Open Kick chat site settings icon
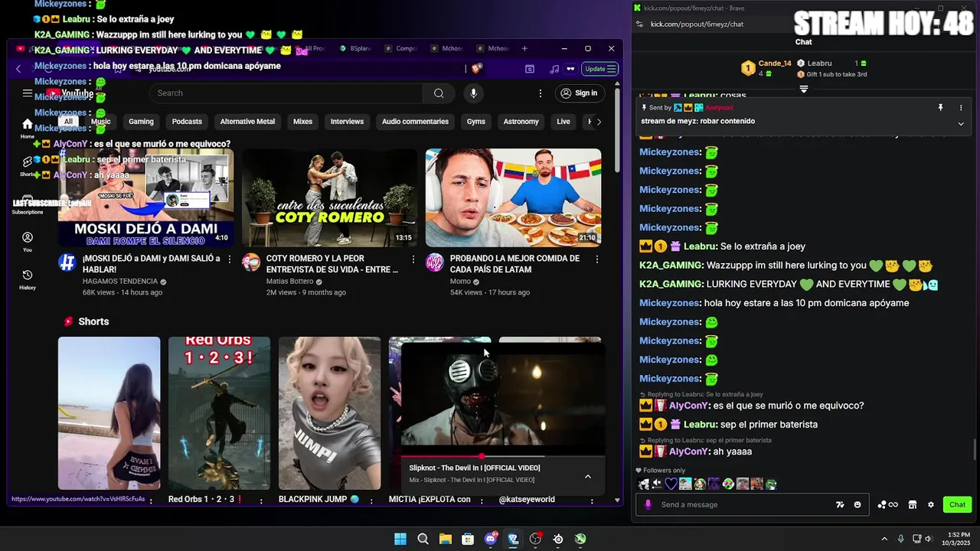The height and width of the screenshot is (551, 980). 639,24
